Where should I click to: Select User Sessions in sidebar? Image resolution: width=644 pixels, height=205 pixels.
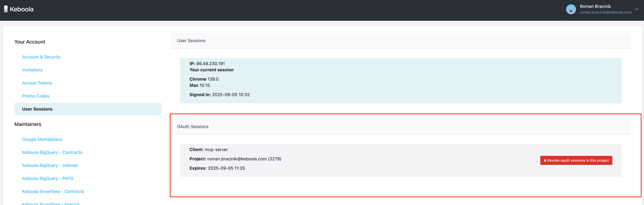[x=88, y=109]
